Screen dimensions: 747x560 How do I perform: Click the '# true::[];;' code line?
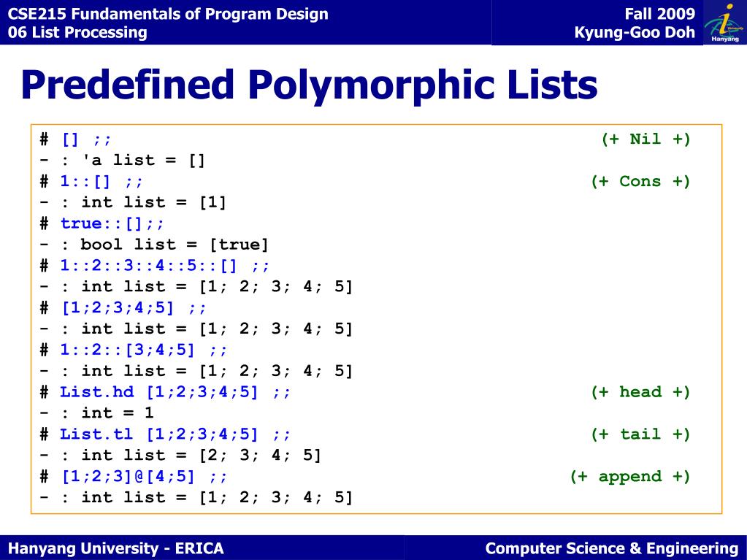[x=102, y=223]
